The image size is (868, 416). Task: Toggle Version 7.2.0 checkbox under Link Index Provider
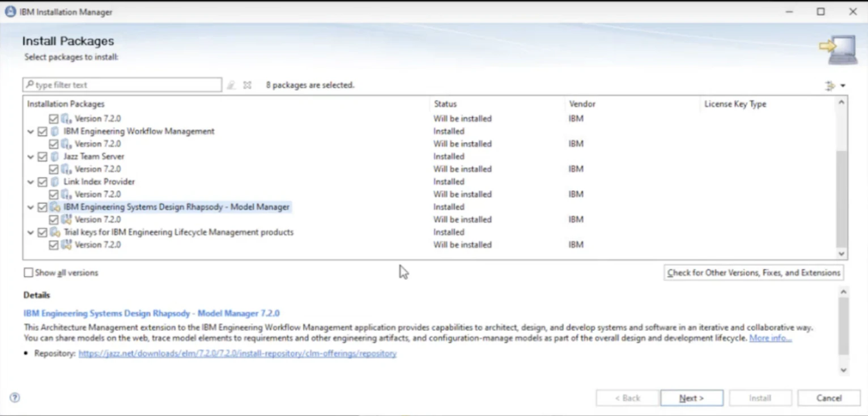[x=54, y=194]
